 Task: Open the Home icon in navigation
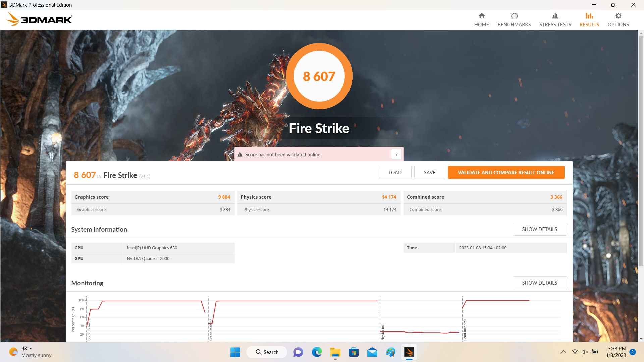click(481, 16)
